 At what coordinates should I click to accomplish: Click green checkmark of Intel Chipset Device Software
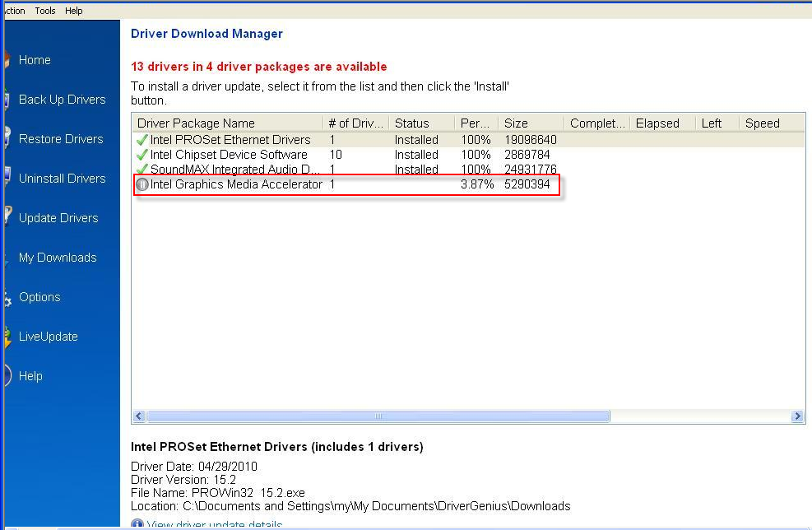142,155
